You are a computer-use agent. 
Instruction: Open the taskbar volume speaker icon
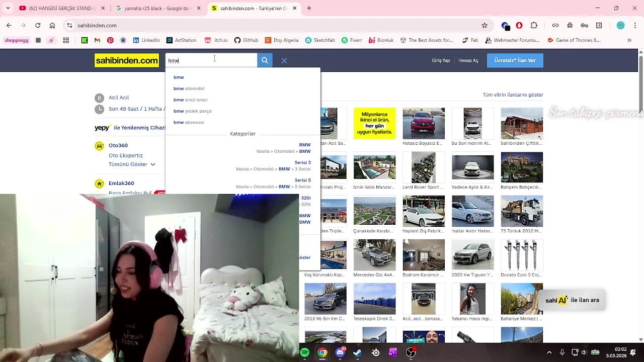coord(584,352)
